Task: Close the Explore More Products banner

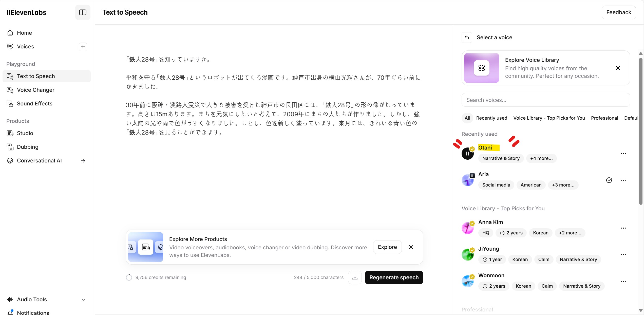Action: tap(411, 247)
